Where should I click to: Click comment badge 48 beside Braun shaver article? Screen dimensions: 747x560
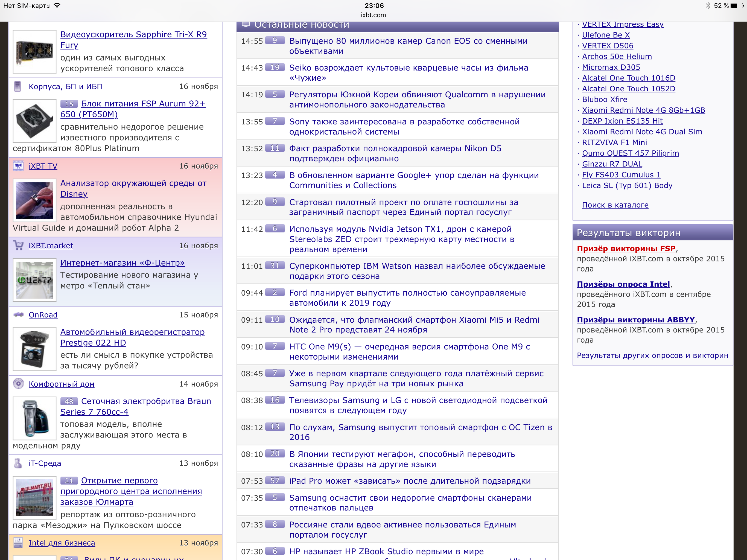tap(69, 401)
